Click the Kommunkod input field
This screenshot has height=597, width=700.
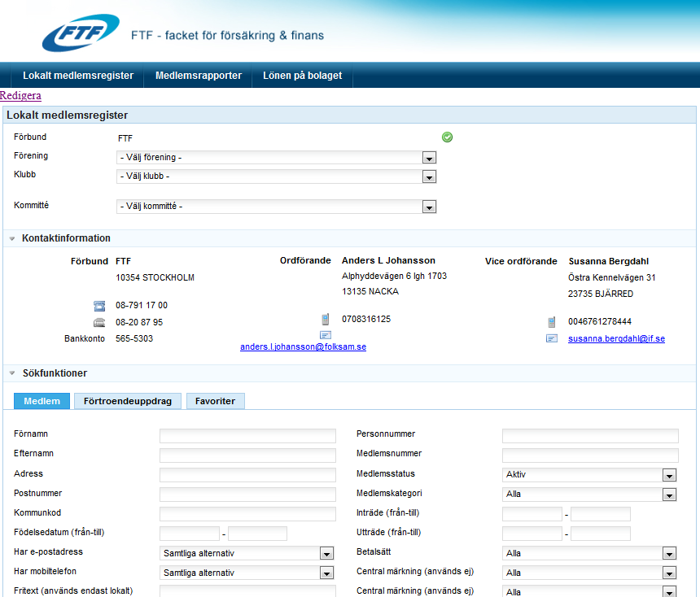coord(247,514)
